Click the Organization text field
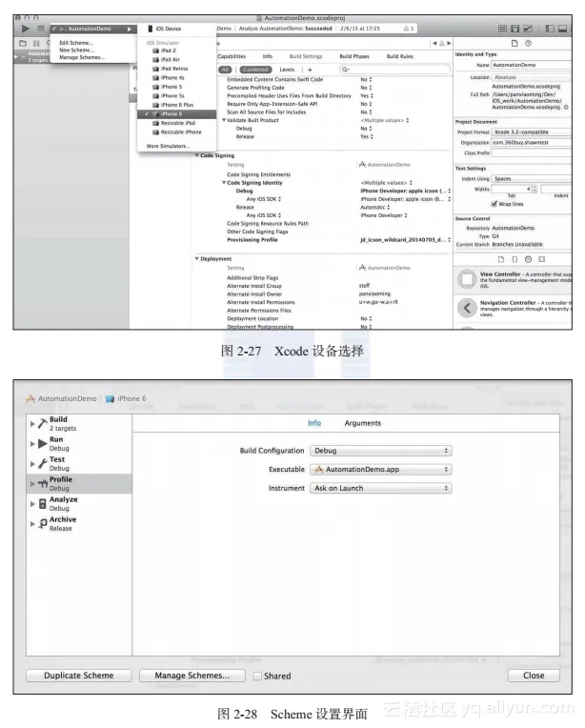The image size is (585, 728). 532,143
